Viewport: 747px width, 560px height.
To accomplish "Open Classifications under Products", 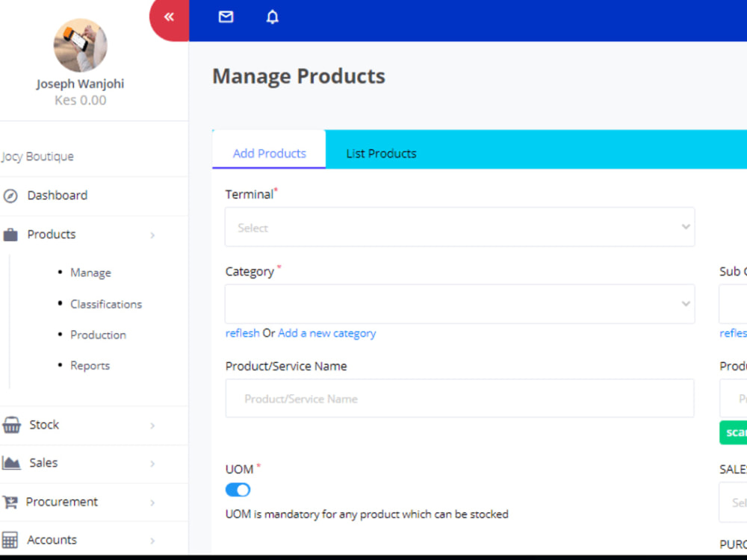I will click(x=106, y=305).
